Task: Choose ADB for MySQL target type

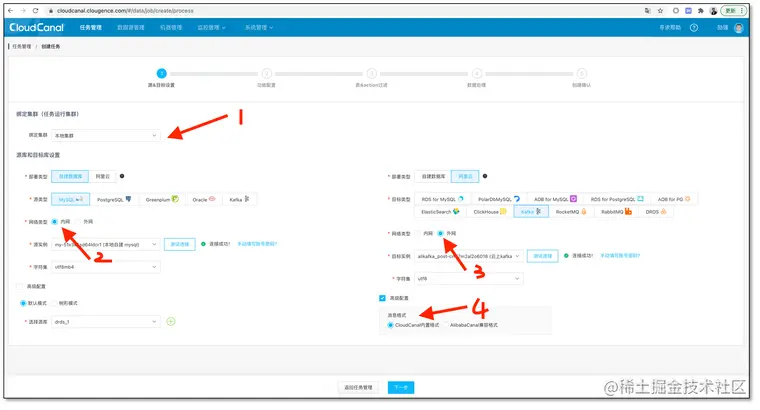Action: (555, 199)
